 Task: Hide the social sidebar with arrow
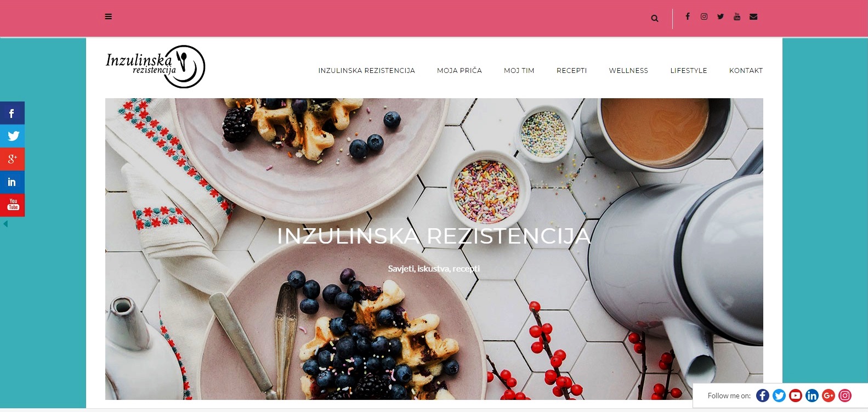[5, 224]
